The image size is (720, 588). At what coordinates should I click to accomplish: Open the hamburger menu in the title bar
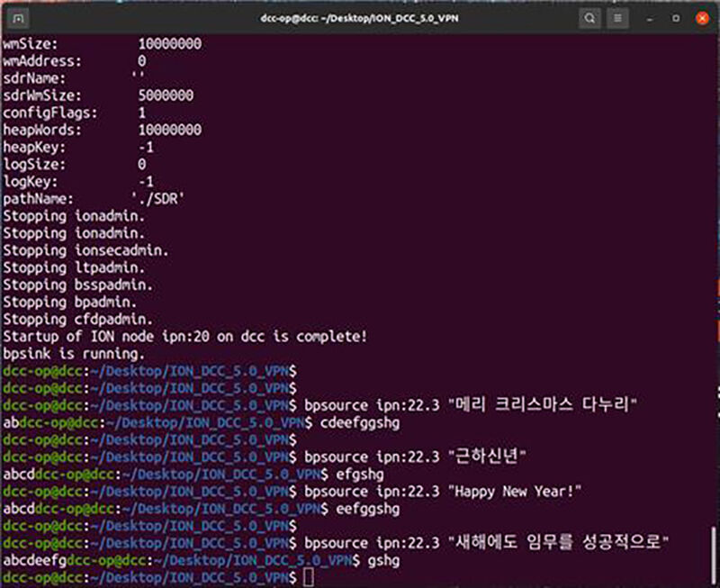point(617,18)
